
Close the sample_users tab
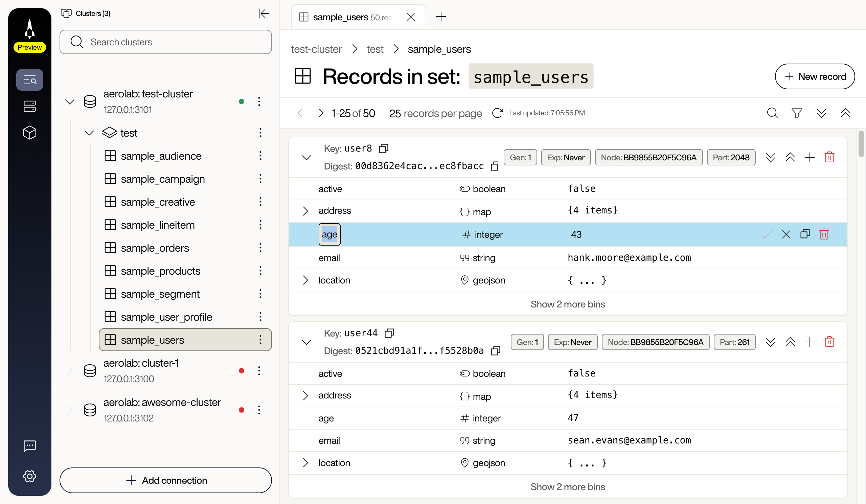click(410, 17)
